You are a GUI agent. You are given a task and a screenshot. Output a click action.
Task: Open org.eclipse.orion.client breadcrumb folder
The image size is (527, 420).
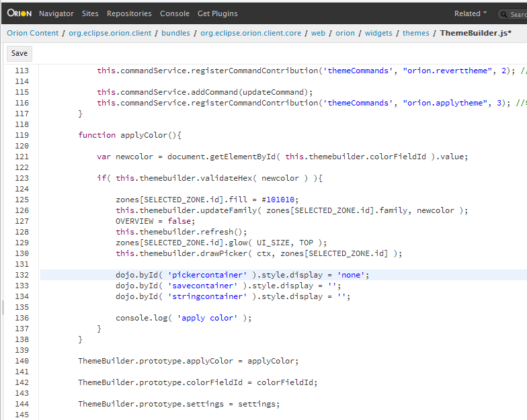pyautogui.click(x=110, y=33)
